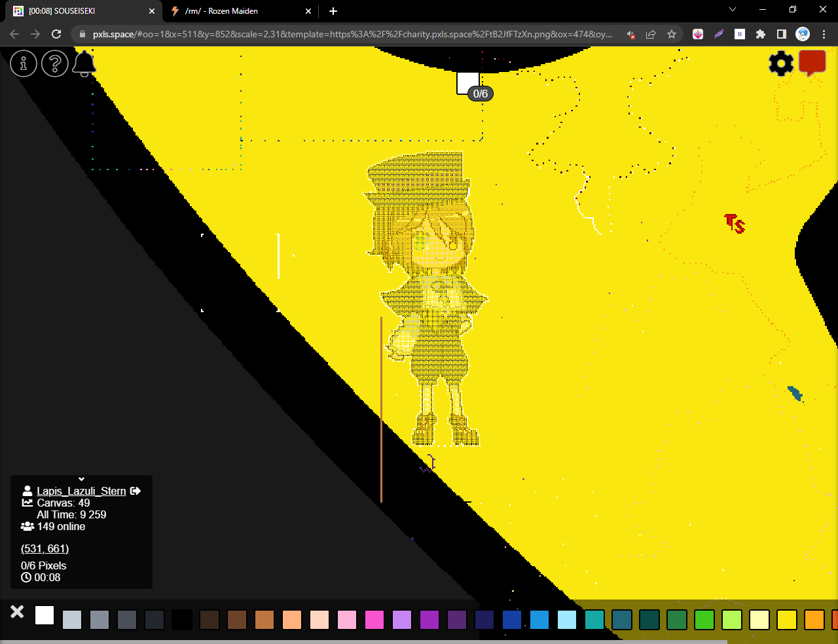Click the muted sound indicator in address bar
This screenshot has width=838, height=644.
click(630, 34)
